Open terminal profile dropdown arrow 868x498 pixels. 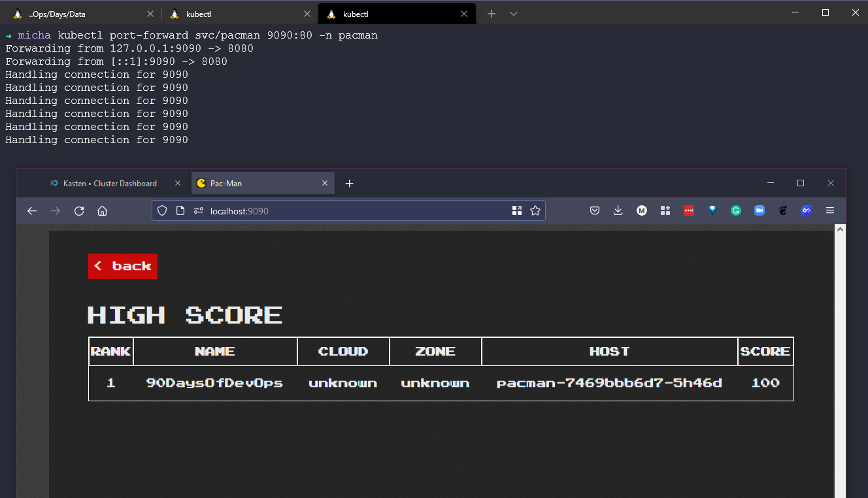514,14
